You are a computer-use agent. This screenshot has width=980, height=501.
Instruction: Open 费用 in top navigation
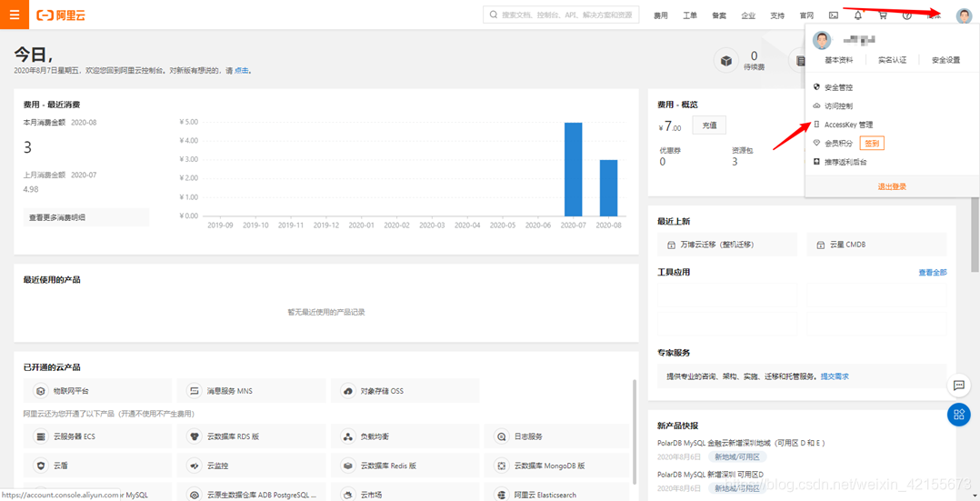(661, 15)
